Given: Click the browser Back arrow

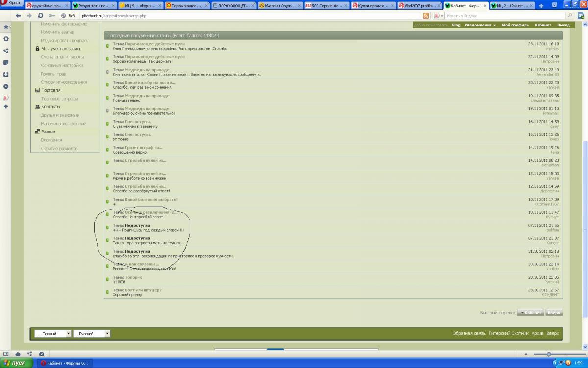Looking at the screenshot, I should (19, 16).
